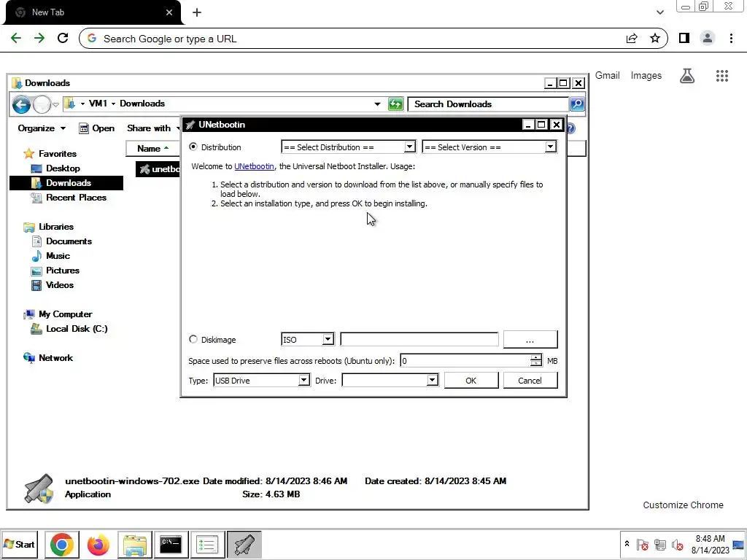Click Chrome back arrow button
The width and height of the screenshot is (747, 560).
point(16,39)
